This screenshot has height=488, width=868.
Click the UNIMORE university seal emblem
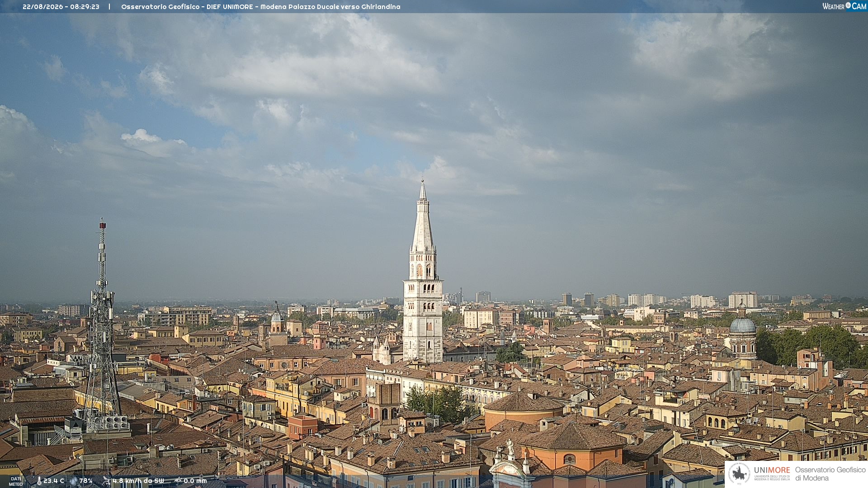click(740, 474)
